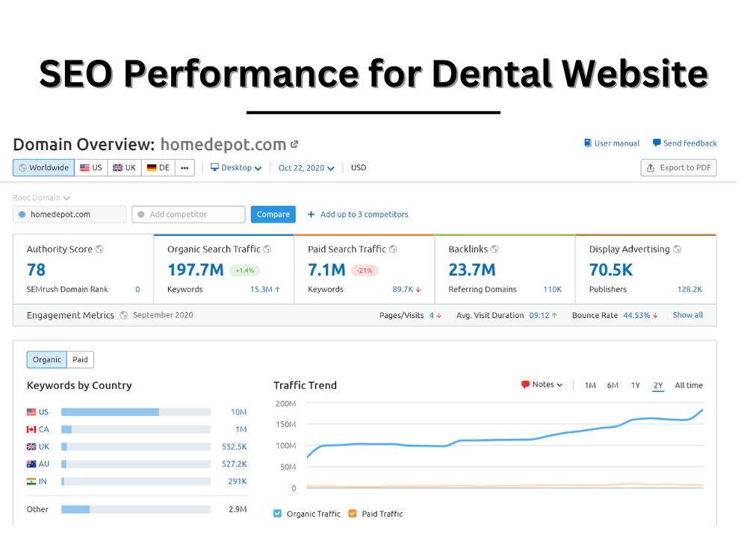Click the US flag in Keywords by Country

pos(31,412)
